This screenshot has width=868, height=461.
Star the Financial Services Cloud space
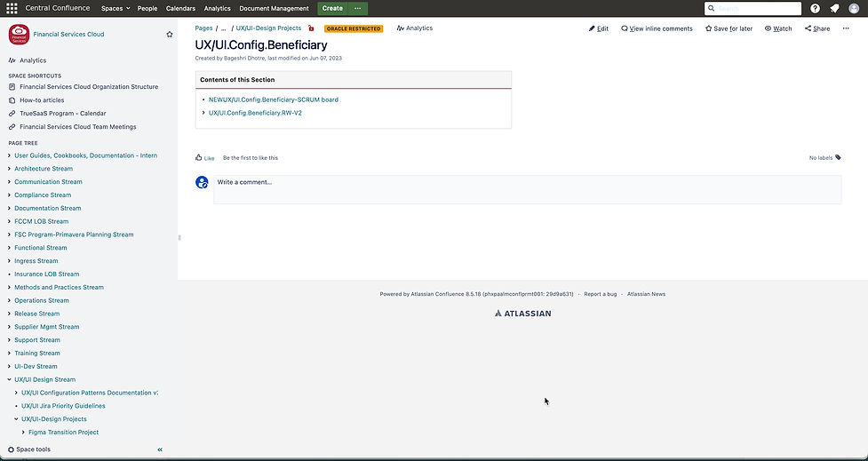click(170, 35)
